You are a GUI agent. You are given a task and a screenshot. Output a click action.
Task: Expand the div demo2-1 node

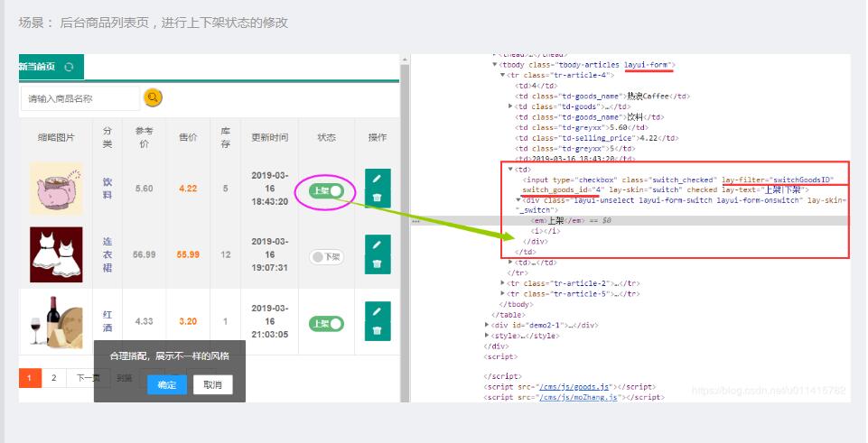point(487,325)
